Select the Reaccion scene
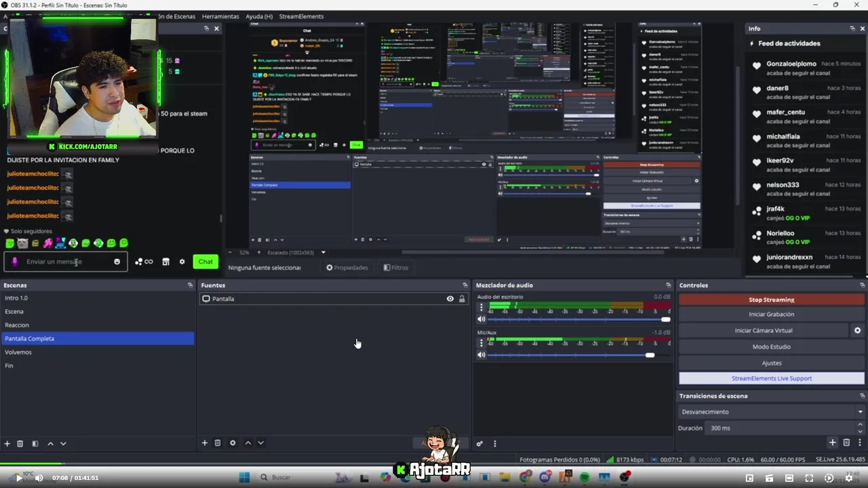The width and height of the screenshot is (868, 488). click(x=98, y=325)
